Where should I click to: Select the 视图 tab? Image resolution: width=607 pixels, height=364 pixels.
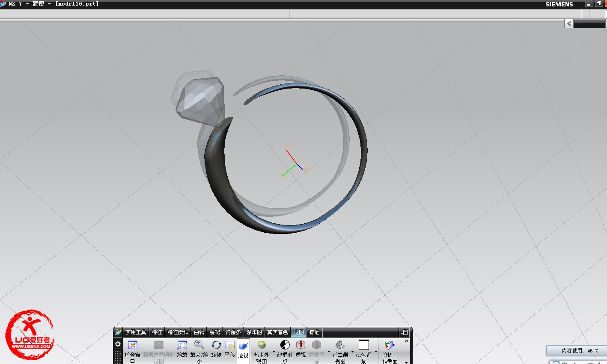point(299,332)
